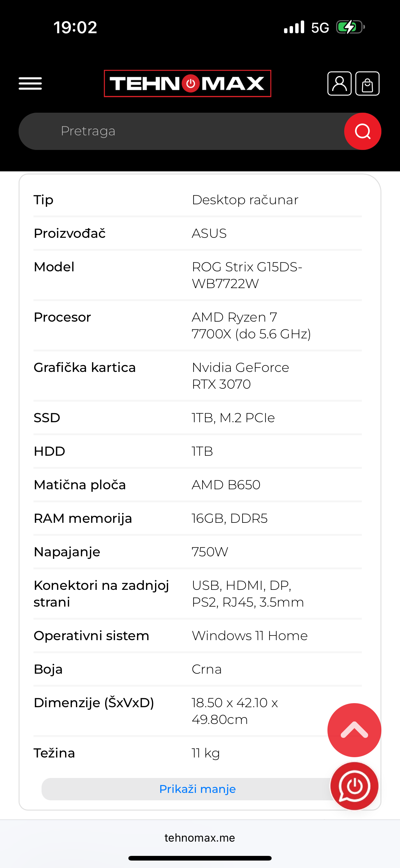The width and height of the screenshot is (400, 868).
Task: Tap the clock showing 19:02
Action: click(75, 27)
